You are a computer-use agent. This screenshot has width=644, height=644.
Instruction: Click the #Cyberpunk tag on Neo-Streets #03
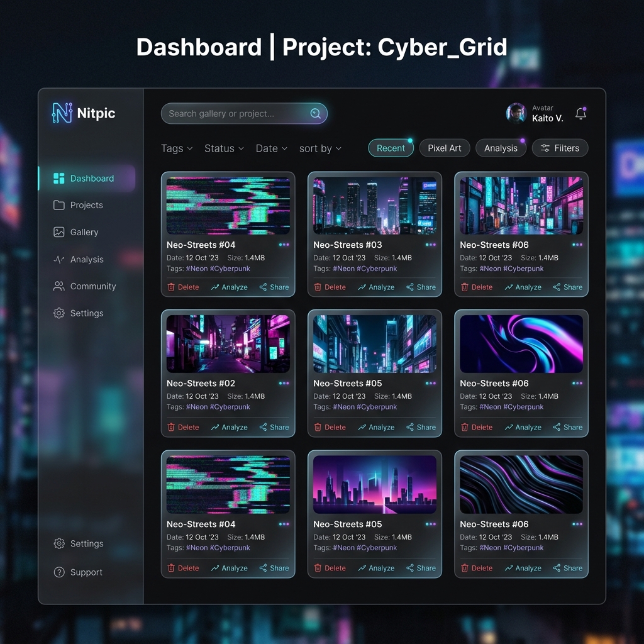(377, 269)
